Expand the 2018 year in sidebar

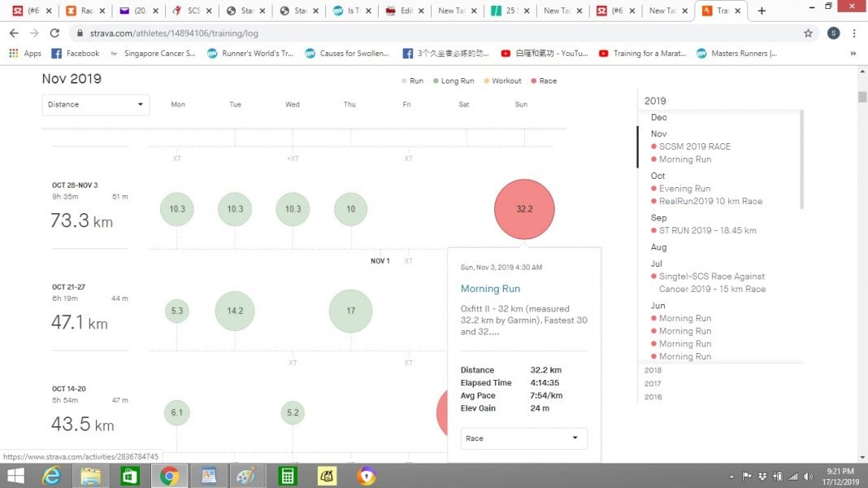653,370
